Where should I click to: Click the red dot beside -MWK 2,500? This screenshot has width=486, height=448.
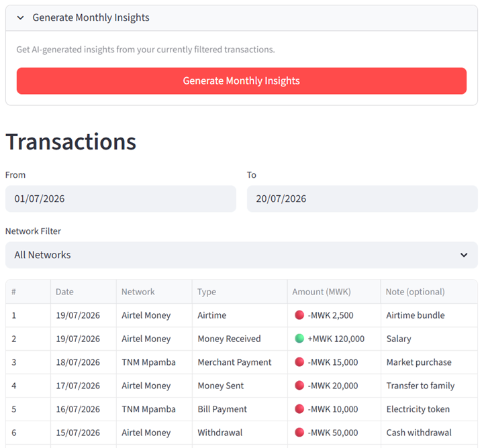pyautogui.click(x=299, y=315)
